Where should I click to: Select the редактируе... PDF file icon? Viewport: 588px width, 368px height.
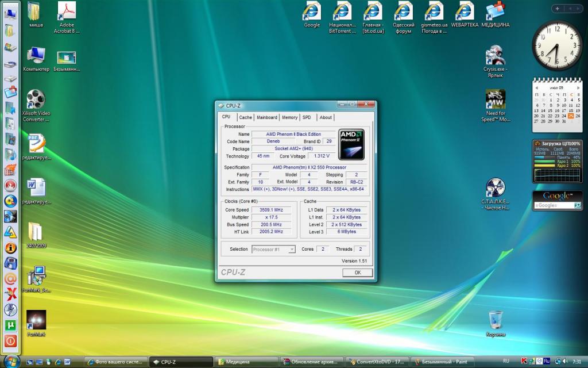36,147
